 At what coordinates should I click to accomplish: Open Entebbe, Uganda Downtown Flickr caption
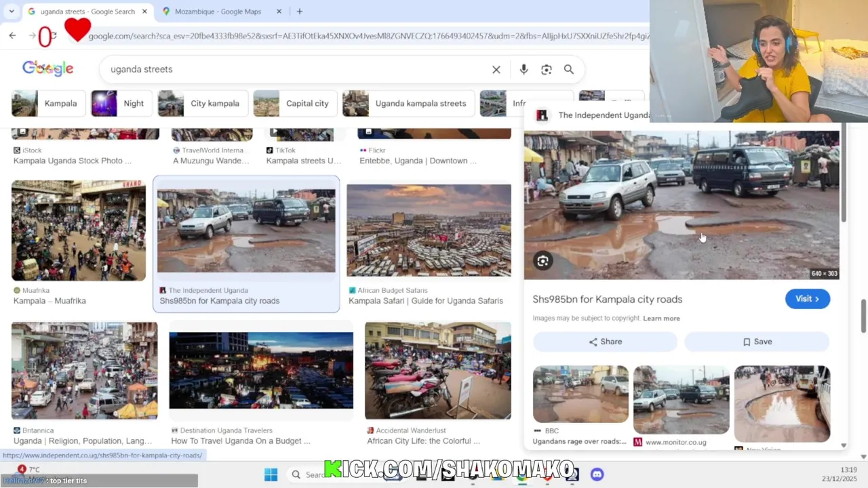[418, 161]
